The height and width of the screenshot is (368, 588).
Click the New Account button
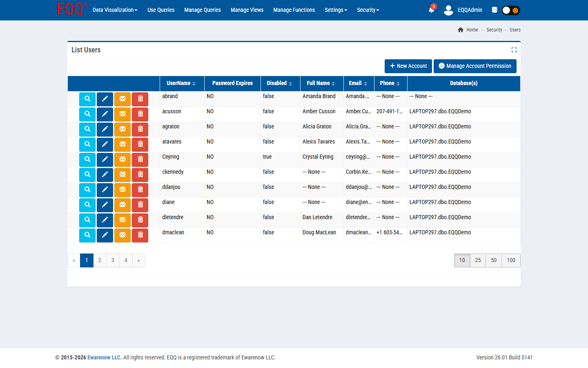(408, 66)
